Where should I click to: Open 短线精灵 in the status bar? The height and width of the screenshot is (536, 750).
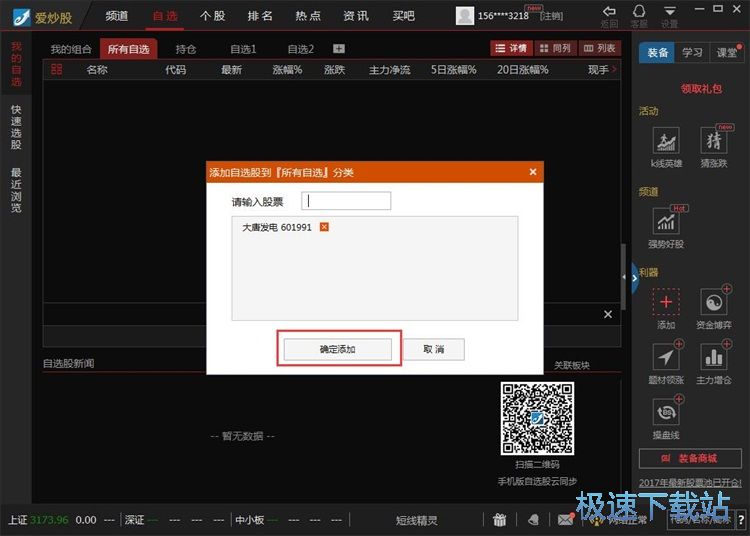click(x=417, y=520)
